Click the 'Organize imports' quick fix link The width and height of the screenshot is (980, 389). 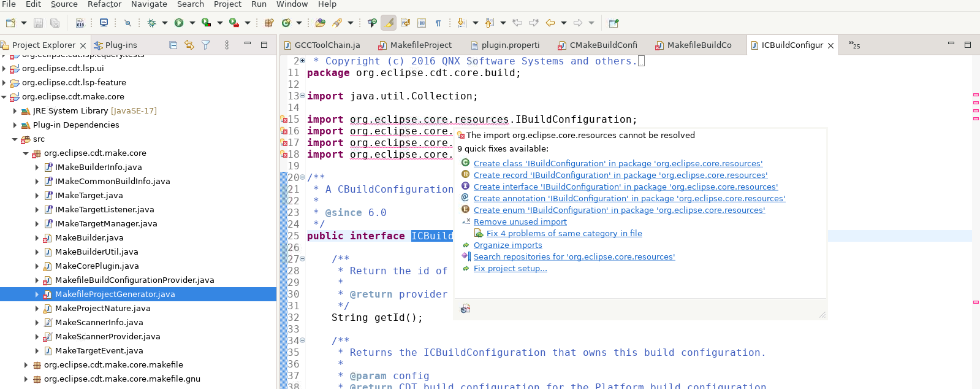click(x=507, y=245)
